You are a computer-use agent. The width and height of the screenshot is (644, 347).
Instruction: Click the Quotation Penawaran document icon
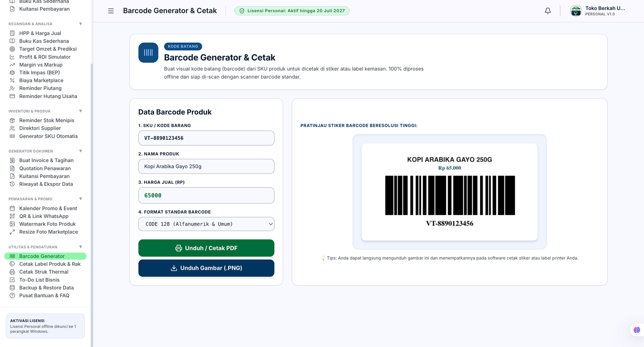pos(12,168)
